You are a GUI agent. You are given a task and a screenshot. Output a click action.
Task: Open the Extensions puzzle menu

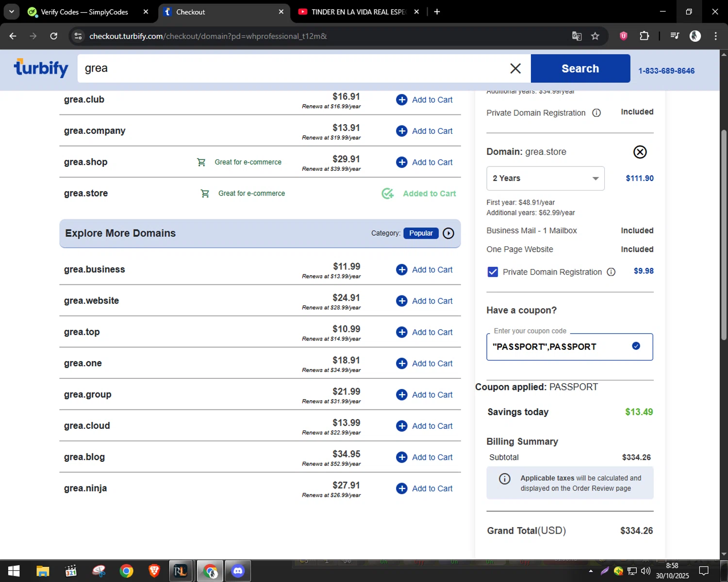coord(645,36)
